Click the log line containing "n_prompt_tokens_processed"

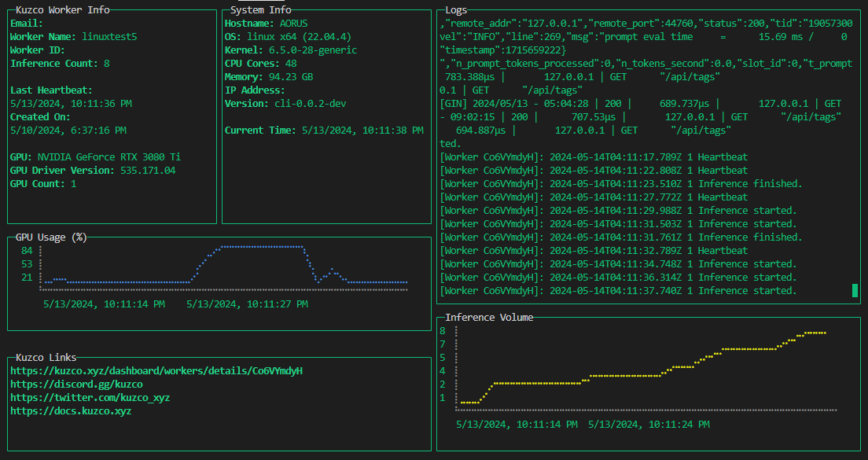coord(646,63)
